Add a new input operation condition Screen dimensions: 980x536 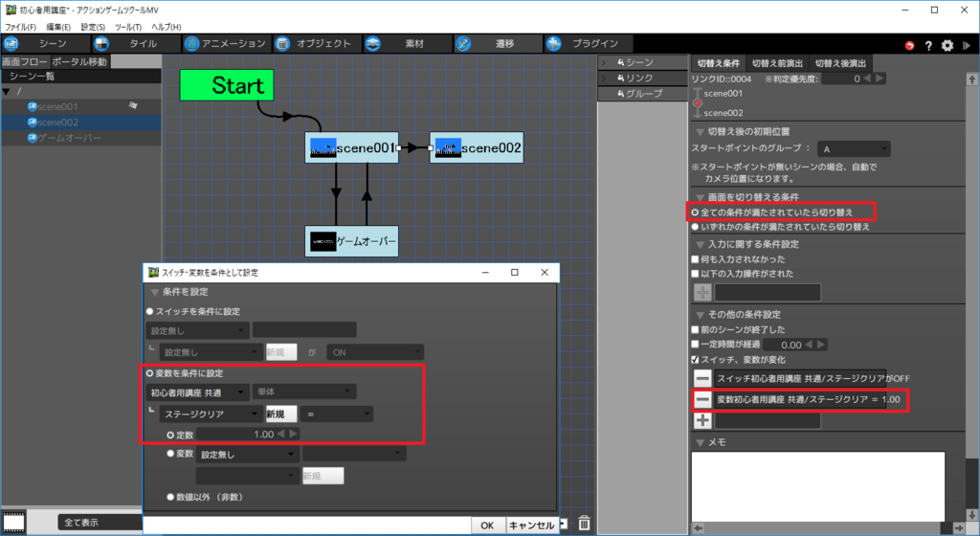(x=702, y=292)
